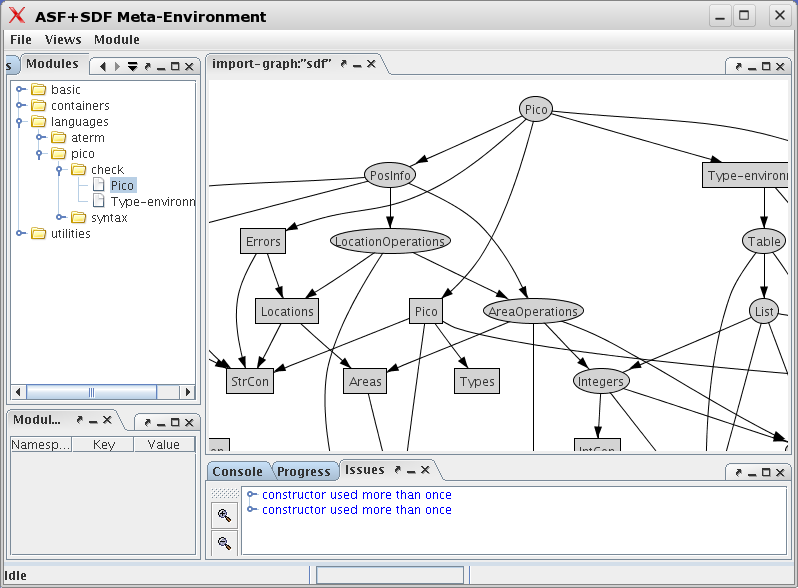Undock the Issues tab
The height and width of the screenshot is (588, 798).
coord(397,470)
